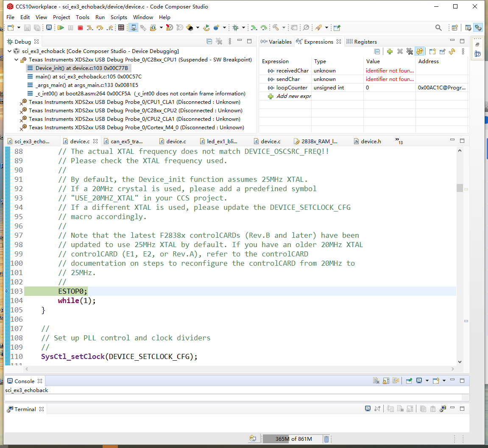Click the Step Over debug icon
Image resolution: width=488 pixels, height=448 pixels.
[100, 28]
